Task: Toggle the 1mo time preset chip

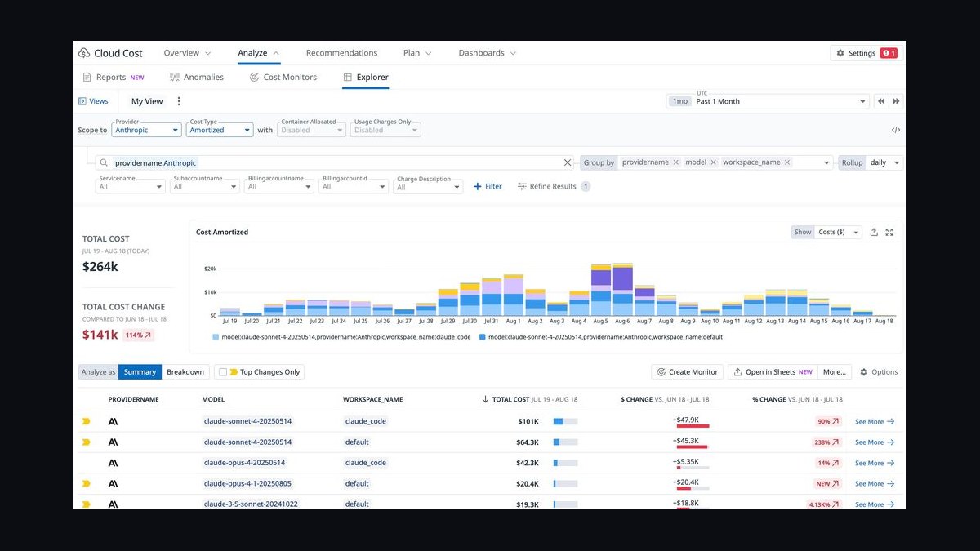Action: (679, 101)
